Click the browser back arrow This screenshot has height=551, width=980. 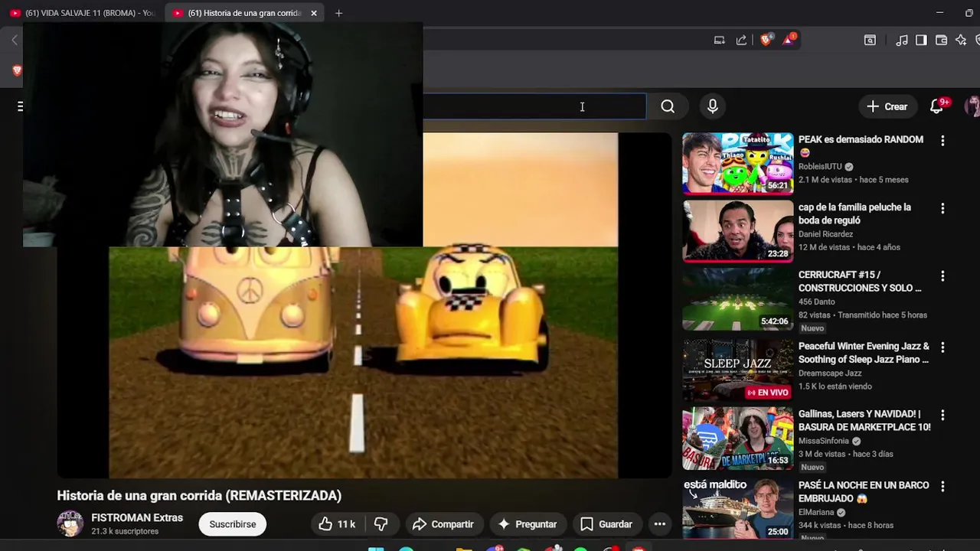pyautogui.click(x=14, y=40)
